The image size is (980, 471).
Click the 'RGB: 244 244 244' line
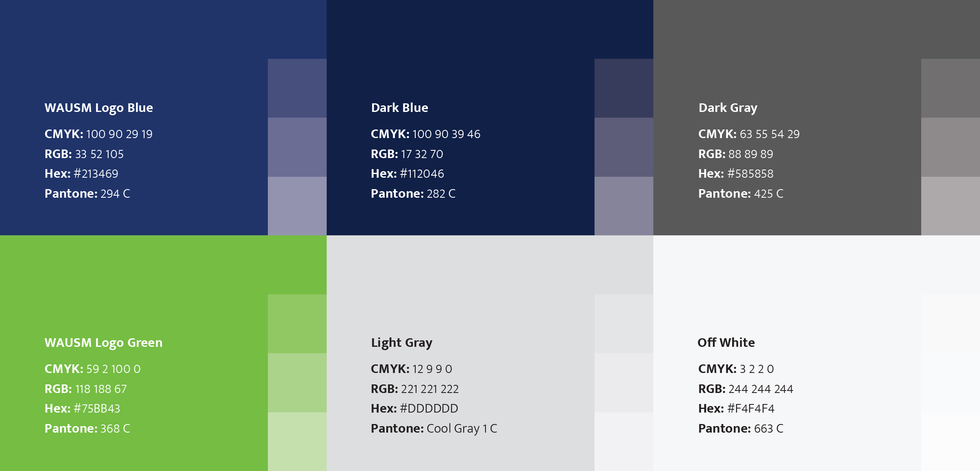pos(746,389)
